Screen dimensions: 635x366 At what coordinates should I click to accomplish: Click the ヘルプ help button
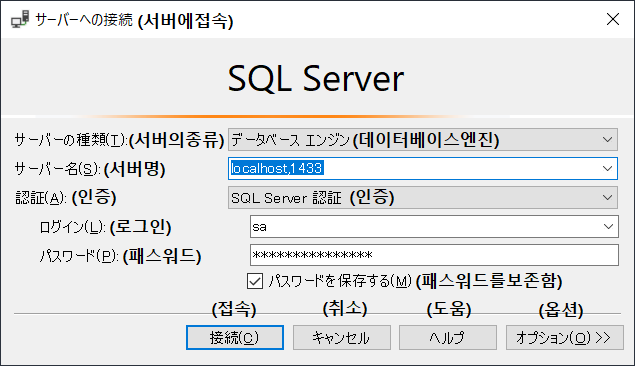(448, 338)
